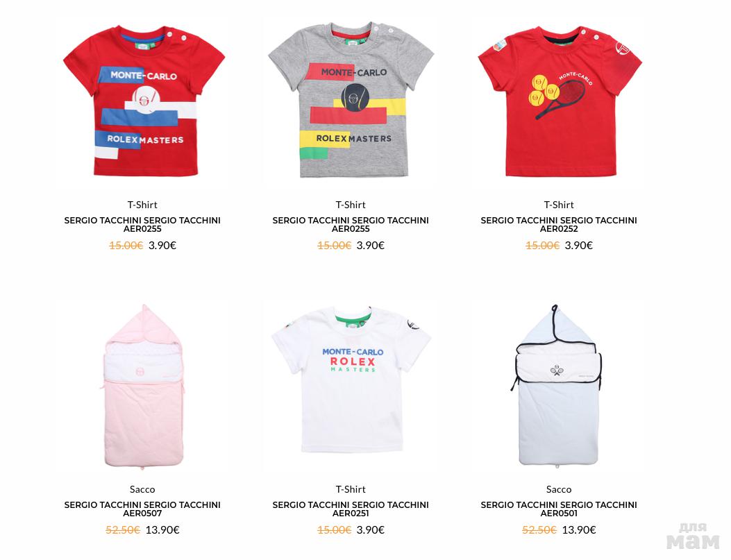Click crossed-out 52.50€ price for AER0501
Image resolution: width=731 pixels, height=560 pixels.
539,529
